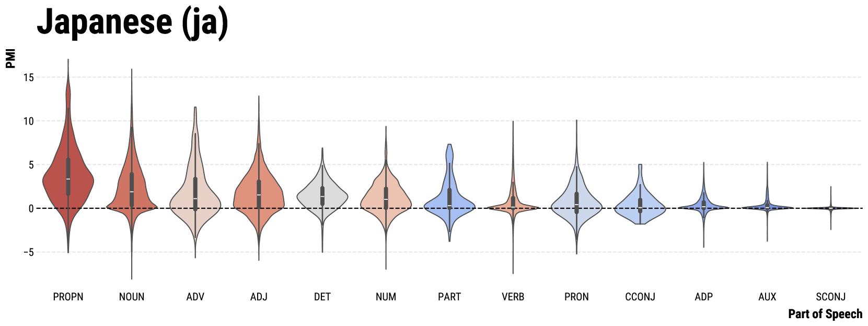Image resolution: width=868 pixels, height=326 pixels.
Task: Select the −5 y-axis tick label
Action: [28, 252]
